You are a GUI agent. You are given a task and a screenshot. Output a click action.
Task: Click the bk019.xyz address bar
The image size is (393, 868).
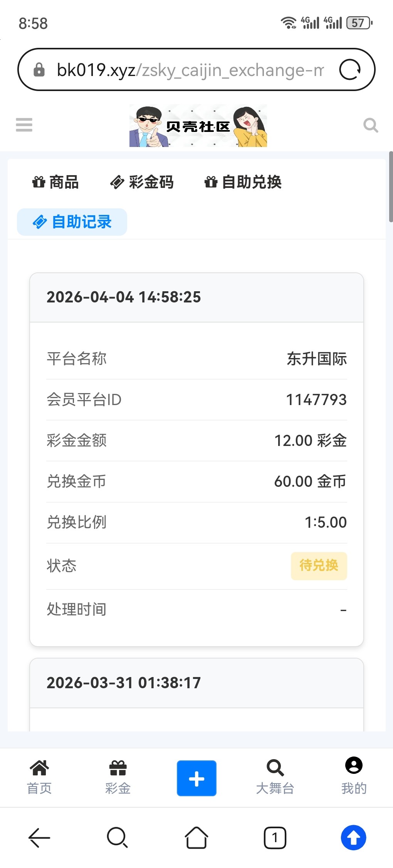coord(190,70)
